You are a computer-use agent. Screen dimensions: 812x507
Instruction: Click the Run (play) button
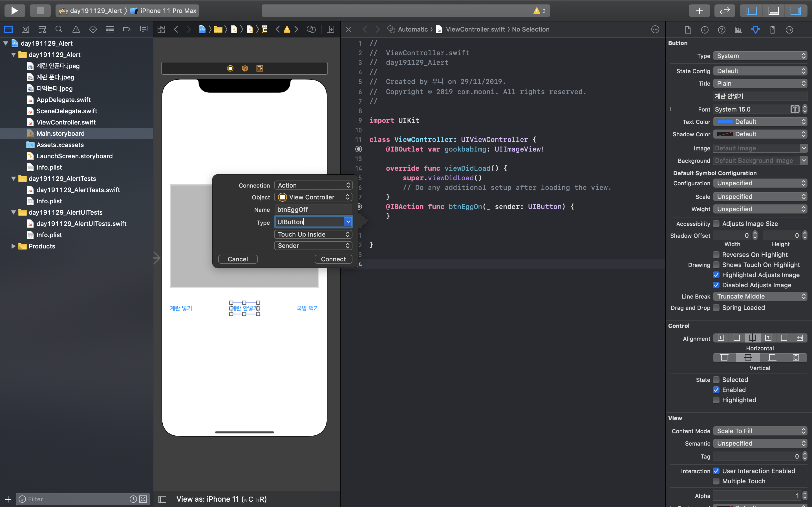(x=14, y=10)
